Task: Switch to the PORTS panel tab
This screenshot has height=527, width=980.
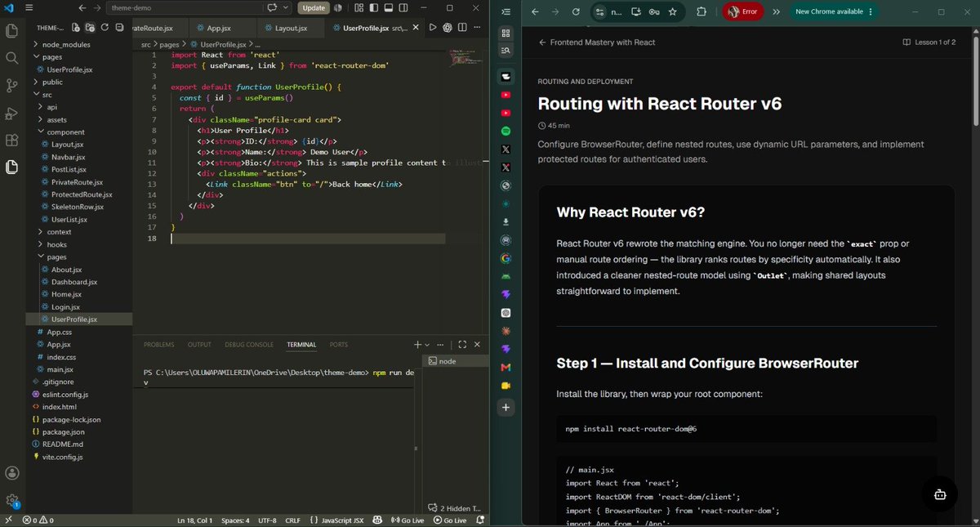Action: click(x=338, y=345)
